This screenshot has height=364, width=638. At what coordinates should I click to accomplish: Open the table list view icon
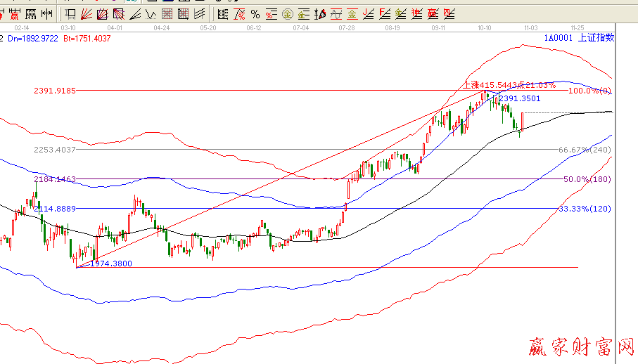tap(223, 13)
